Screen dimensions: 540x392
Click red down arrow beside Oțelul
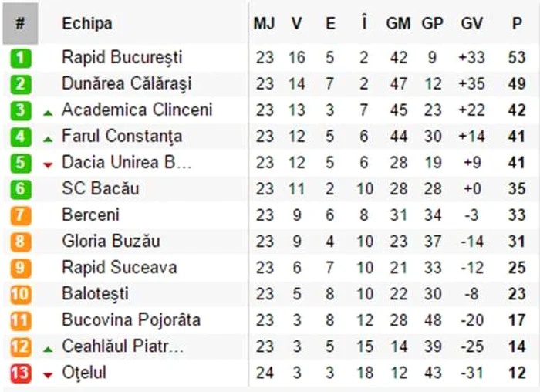pyautogui.click(x=48, y=376)
